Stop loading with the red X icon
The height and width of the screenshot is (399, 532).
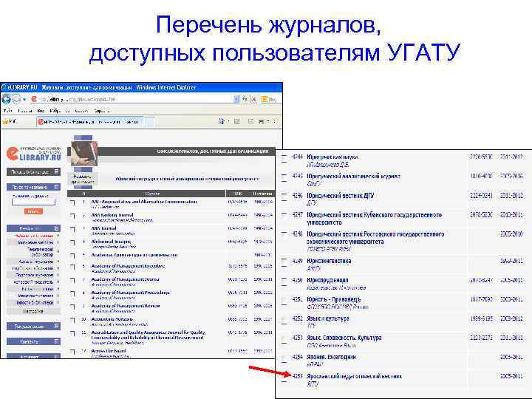click(x=253, y=99)
